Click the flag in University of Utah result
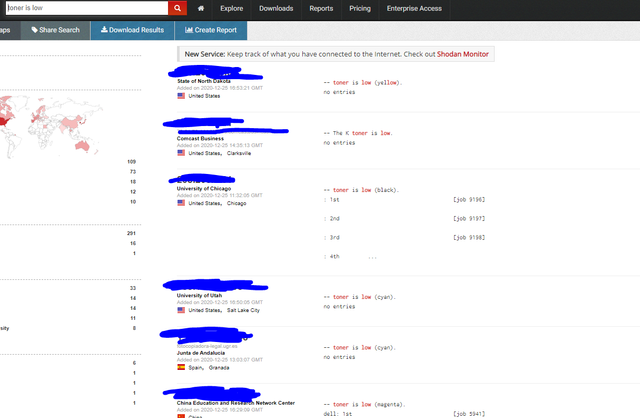Viewport: 640px width, 418px height. point(181,310)
